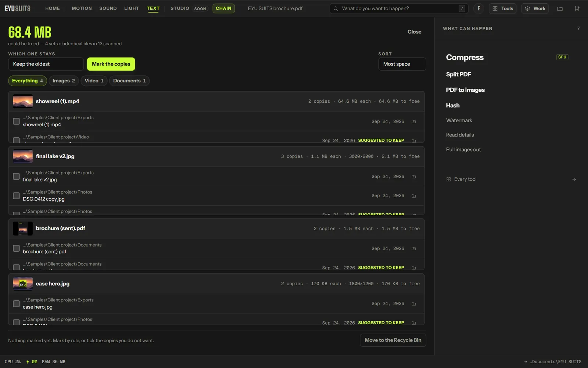This screenshot has width=588, height=368.
Task: Tick checkbox for DSC_0412 copy.jpg
Action: (x=16, y=195)
